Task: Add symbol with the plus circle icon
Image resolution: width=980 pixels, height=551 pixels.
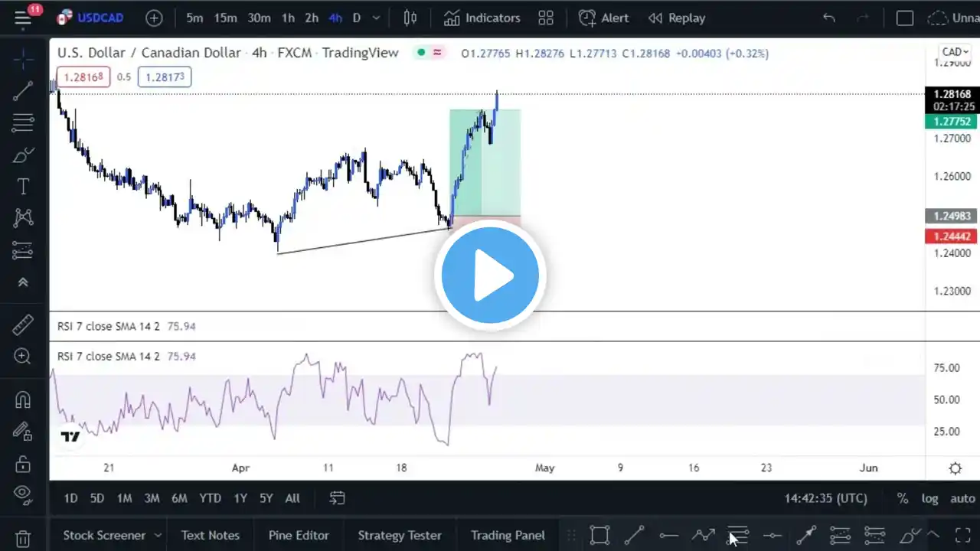Action: 154,18
